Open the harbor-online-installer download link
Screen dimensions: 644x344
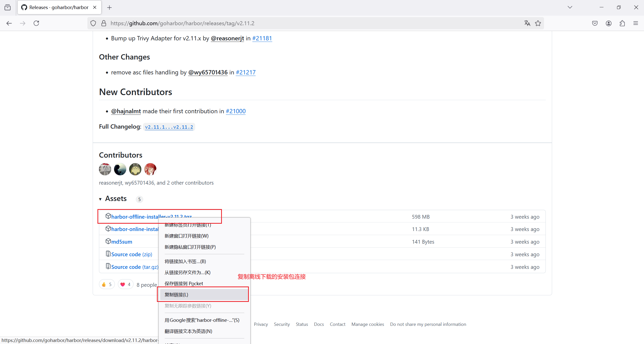135,229
